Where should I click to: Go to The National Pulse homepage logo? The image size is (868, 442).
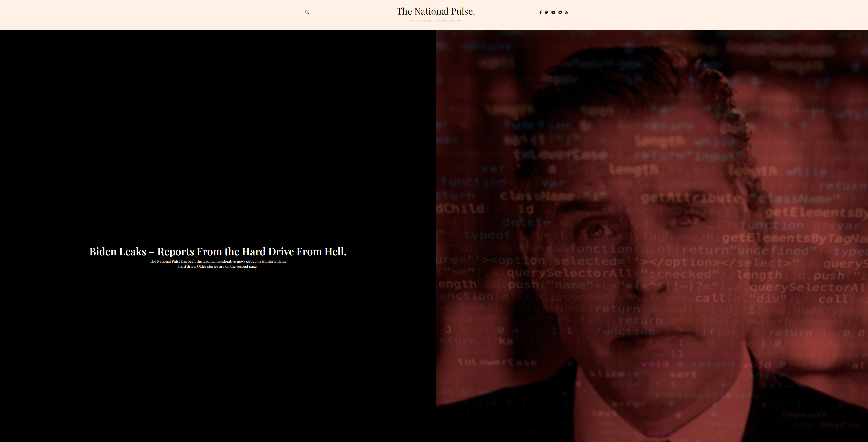[436, 11]
